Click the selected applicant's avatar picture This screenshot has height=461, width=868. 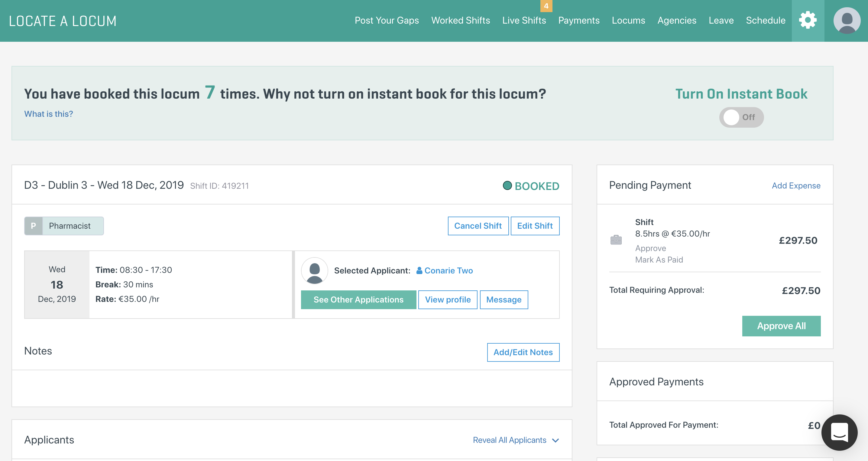click(314, 271)
